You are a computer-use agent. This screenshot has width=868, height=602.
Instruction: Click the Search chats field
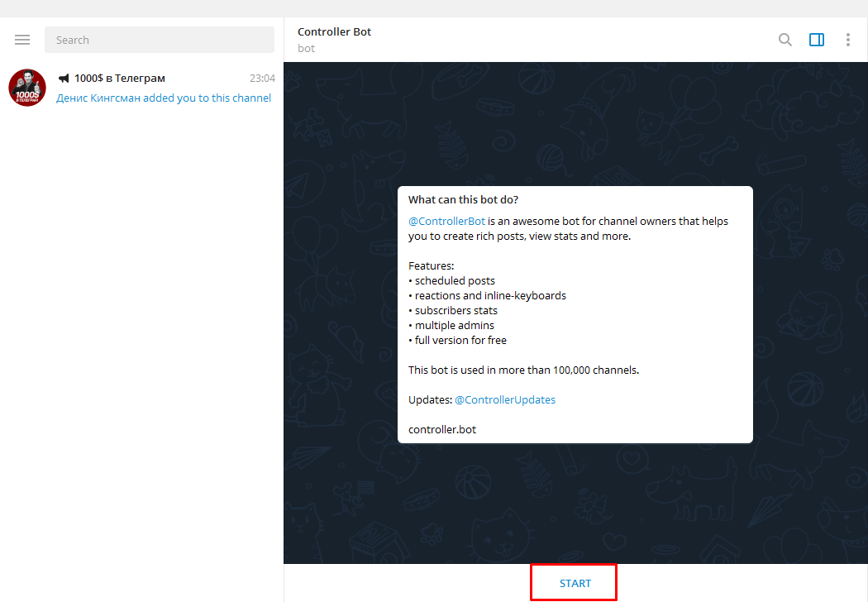tap(160, 40)
